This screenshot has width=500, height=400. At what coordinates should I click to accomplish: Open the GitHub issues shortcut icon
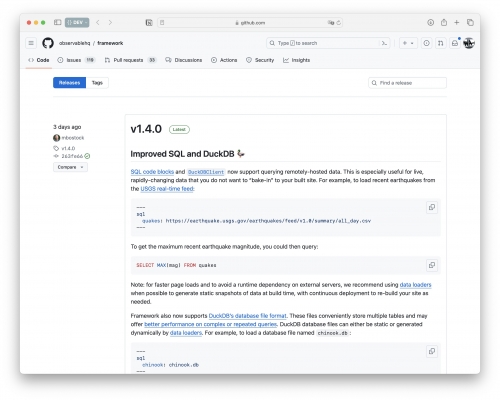[x=426, y=43]
